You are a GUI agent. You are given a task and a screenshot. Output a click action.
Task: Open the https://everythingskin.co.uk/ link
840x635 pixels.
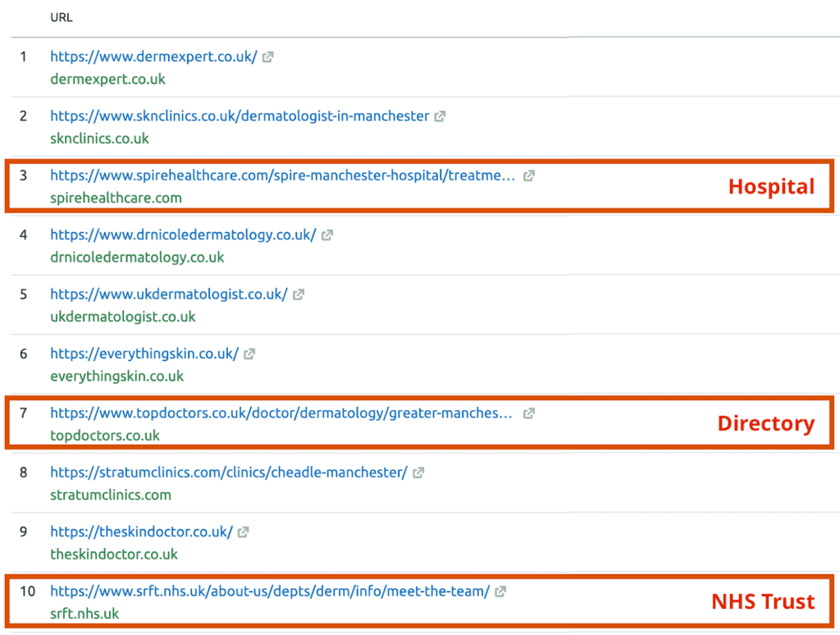[x=144, y=354]
